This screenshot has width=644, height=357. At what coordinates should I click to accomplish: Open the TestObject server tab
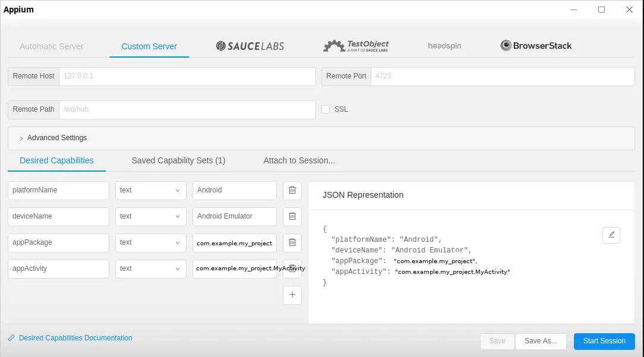pyautogui.click(x=356, y=46)
